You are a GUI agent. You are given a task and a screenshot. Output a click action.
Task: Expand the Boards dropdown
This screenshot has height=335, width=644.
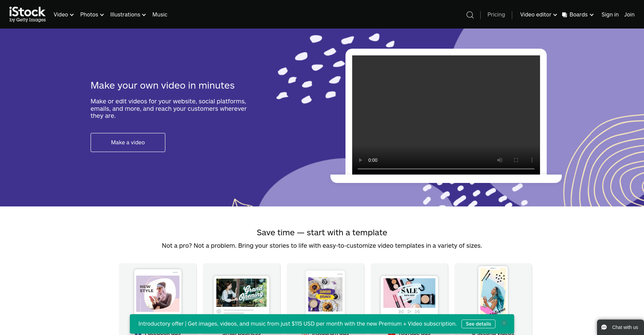[578, 15]
